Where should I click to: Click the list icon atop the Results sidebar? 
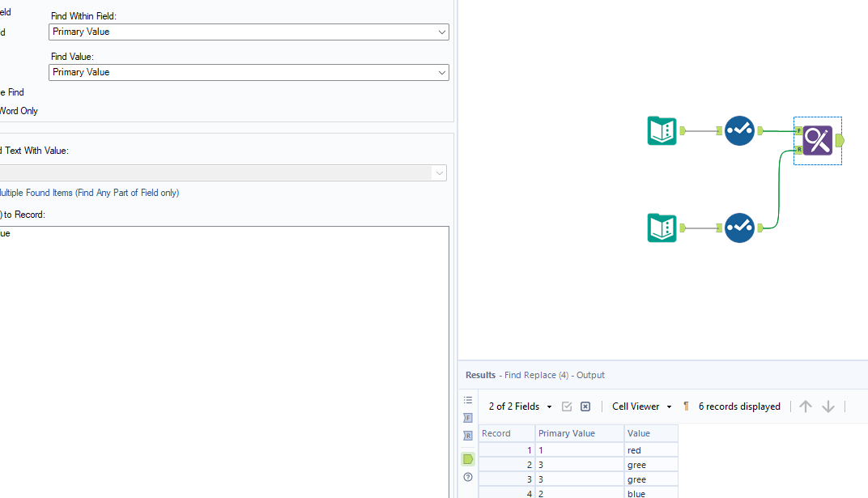point(467,400)
